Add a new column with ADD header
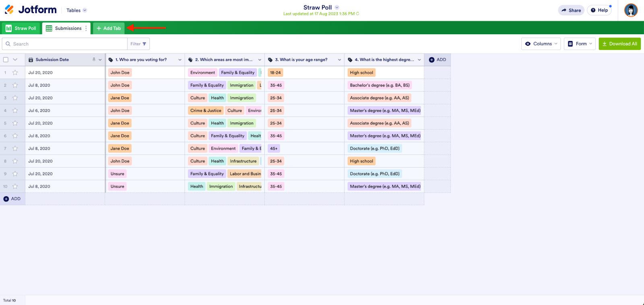This screenshot has width=644, height=305. (x=438, y=60)
